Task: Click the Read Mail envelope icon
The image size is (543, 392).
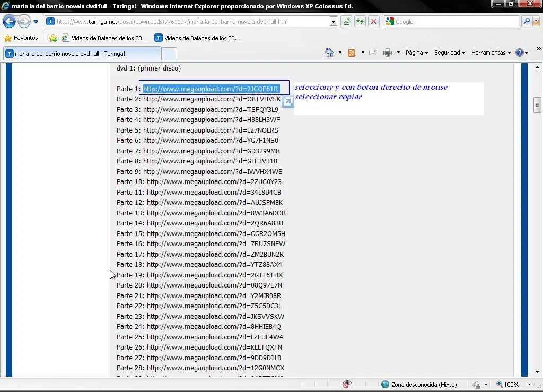Action: [373, 53]
